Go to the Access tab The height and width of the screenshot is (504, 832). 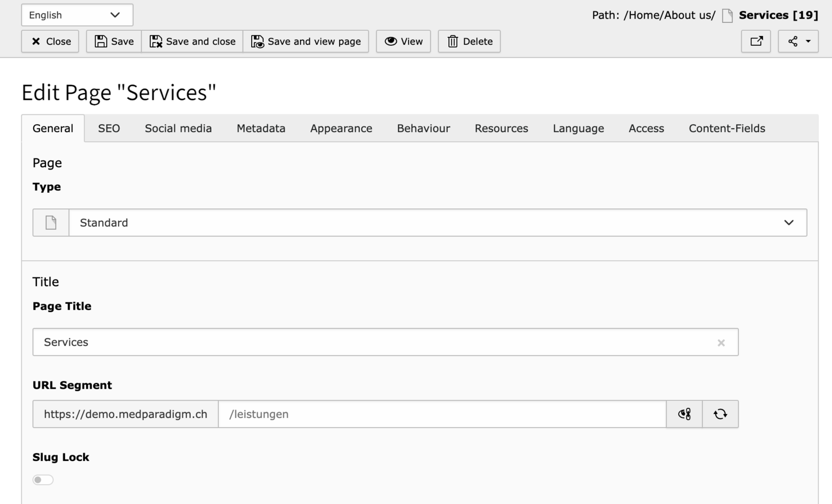[x=646, y=128]
